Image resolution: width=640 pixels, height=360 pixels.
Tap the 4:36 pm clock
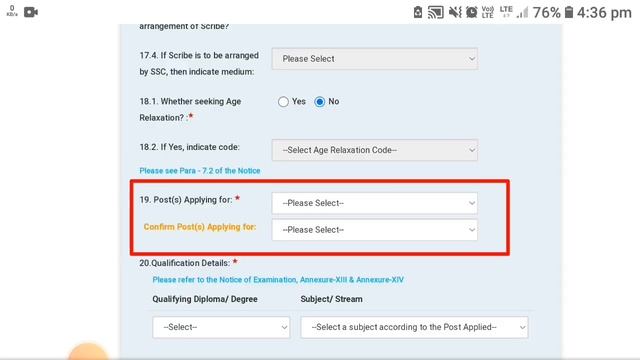coord(604,13)
